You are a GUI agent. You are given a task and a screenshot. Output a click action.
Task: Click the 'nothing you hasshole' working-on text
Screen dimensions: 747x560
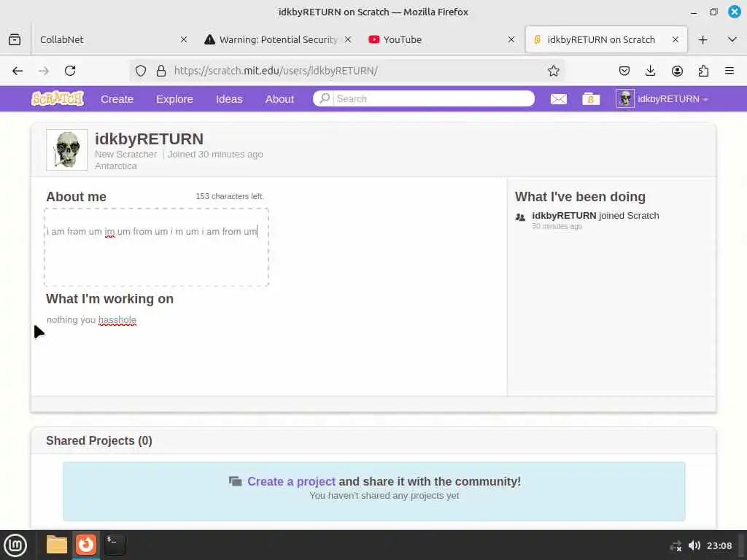pos(91,320)
